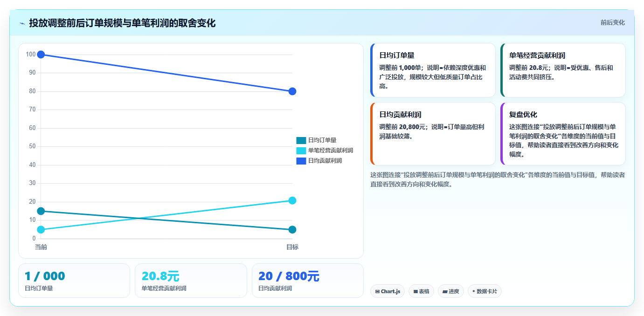Toggle 日均订单量 legend color box

pos(301,140)
